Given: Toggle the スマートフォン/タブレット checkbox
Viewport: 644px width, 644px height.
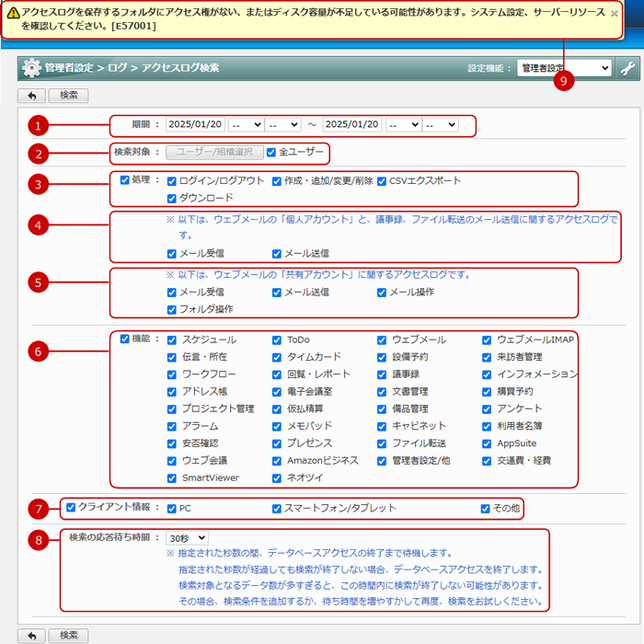Looking at the screenshot, I should tap(277, 508).
